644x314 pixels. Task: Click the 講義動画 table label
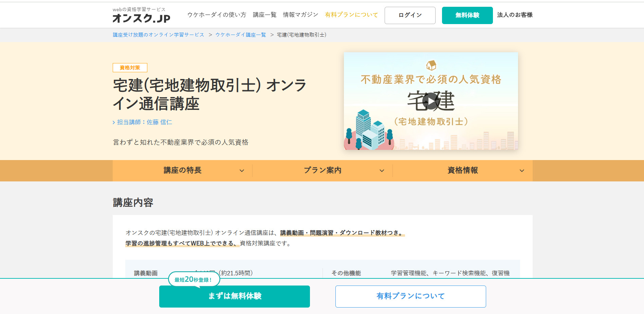pos(146,273)
